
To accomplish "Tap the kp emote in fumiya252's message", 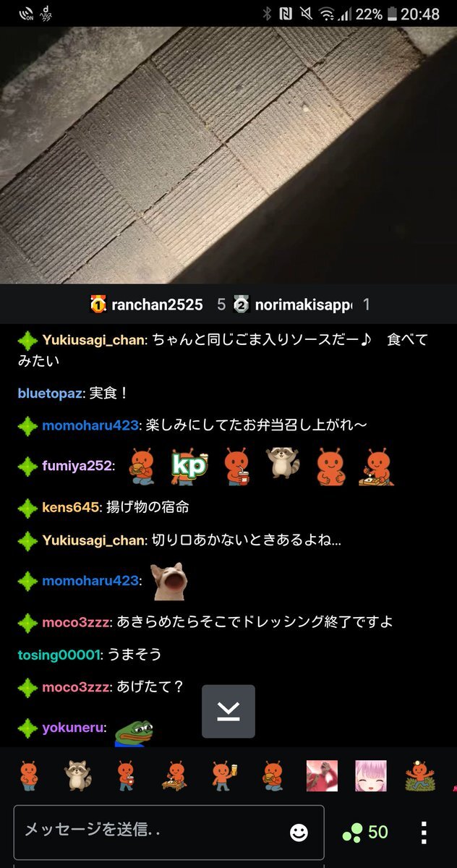I will coord(189,465).
